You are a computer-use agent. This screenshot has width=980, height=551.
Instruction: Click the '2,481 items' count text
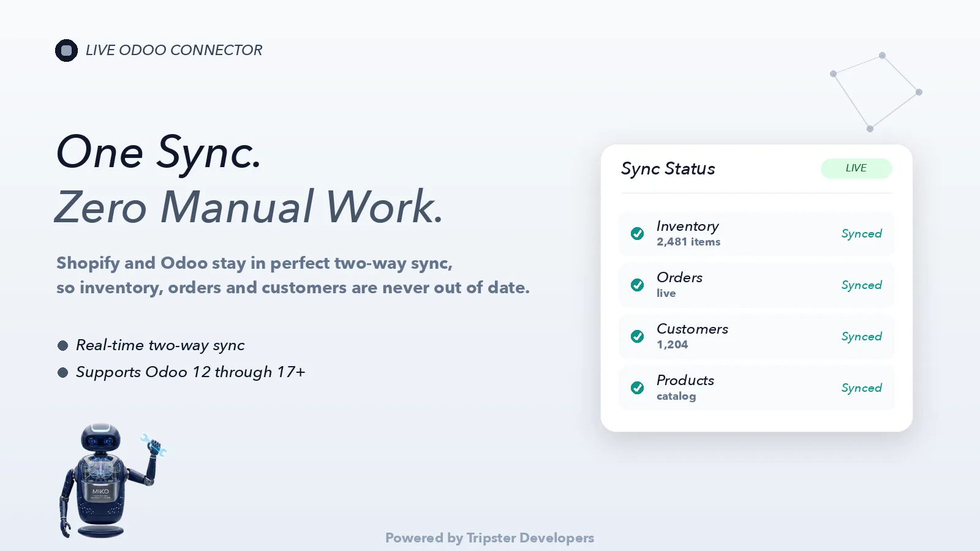click(688, 242)
